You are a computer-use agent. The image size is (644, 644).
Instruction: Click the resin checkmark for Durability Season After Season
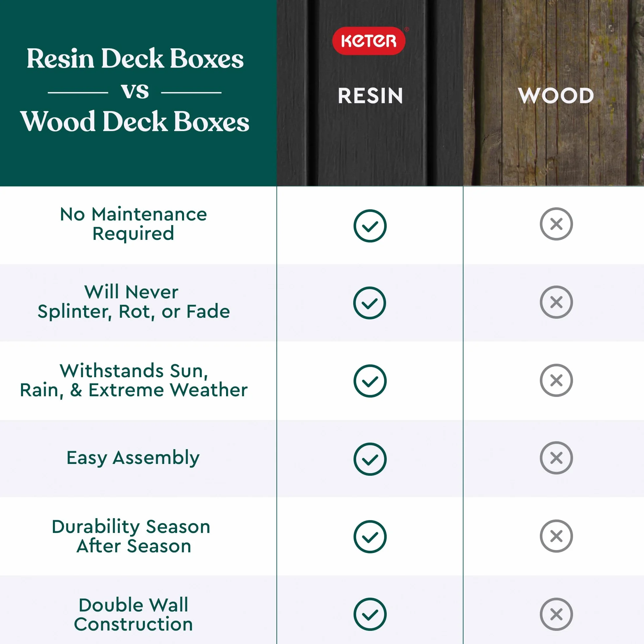pos(370,537)
